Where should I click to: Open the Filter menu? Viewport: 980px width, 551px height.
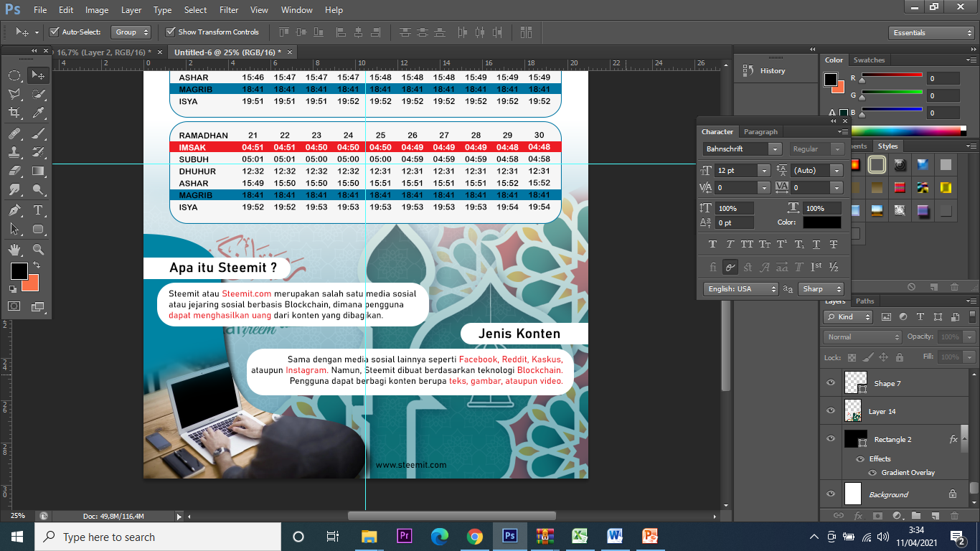click(x=229, y=10)
